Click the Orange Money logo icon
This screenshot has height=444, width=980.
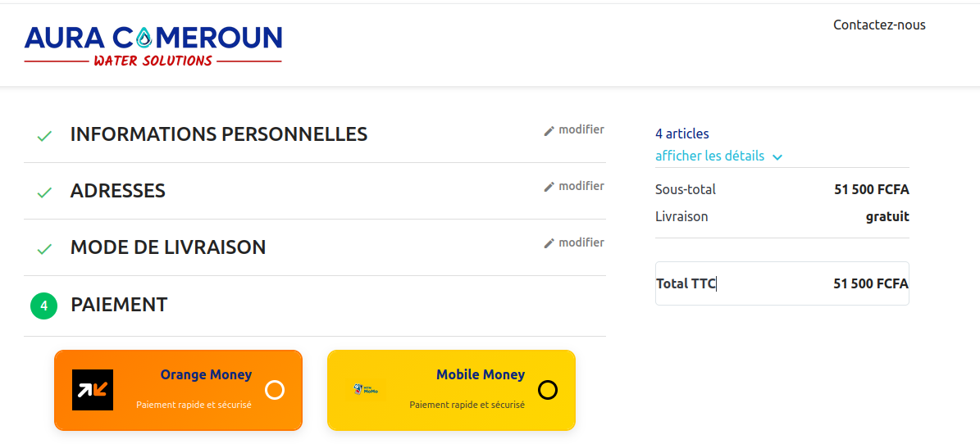(93, 390)
